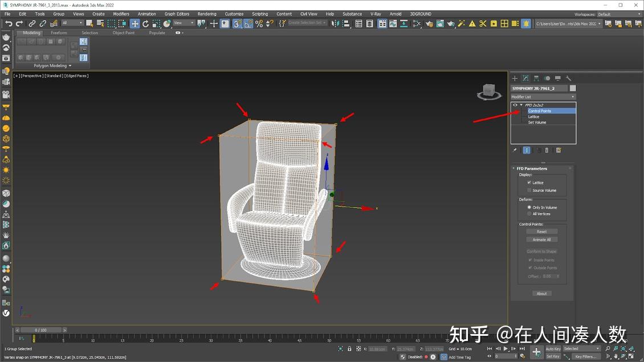Activate the Select Object tool

tap(88, 23)
